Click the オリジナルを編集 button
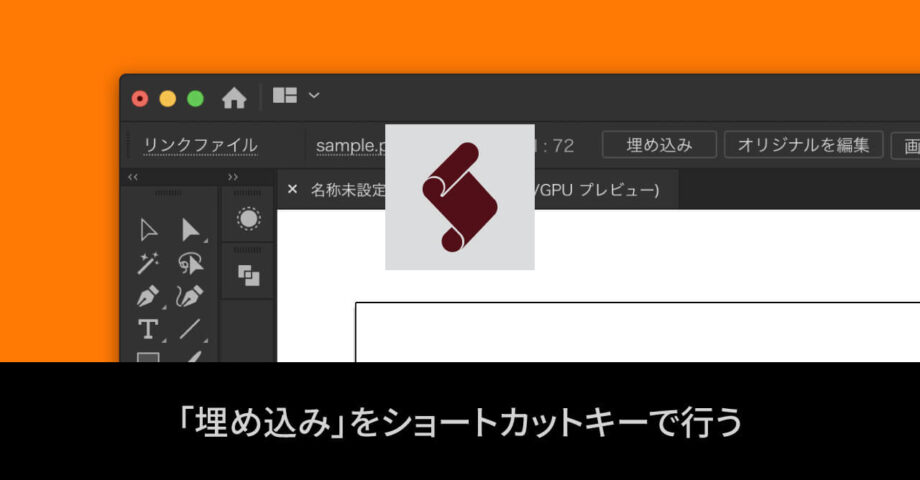920x480 pixels. [x=803, y=145]
